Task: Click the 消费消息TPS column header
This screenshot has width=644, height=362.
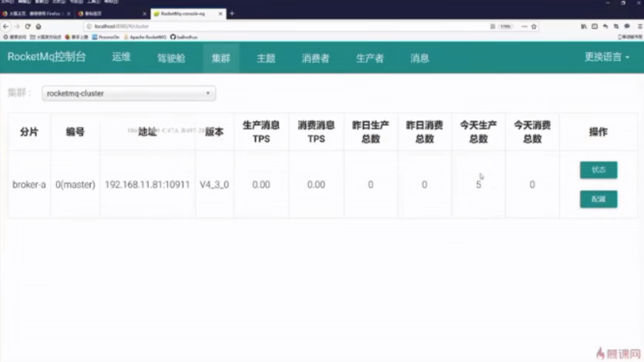Action: [x=316, y=132]
